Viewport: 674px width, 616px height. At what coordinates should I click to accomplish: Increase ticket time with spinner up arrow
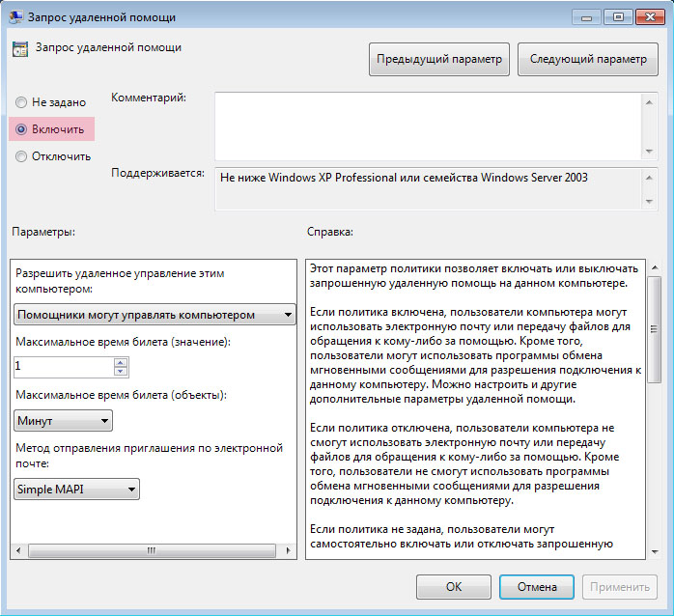(121, 363)
